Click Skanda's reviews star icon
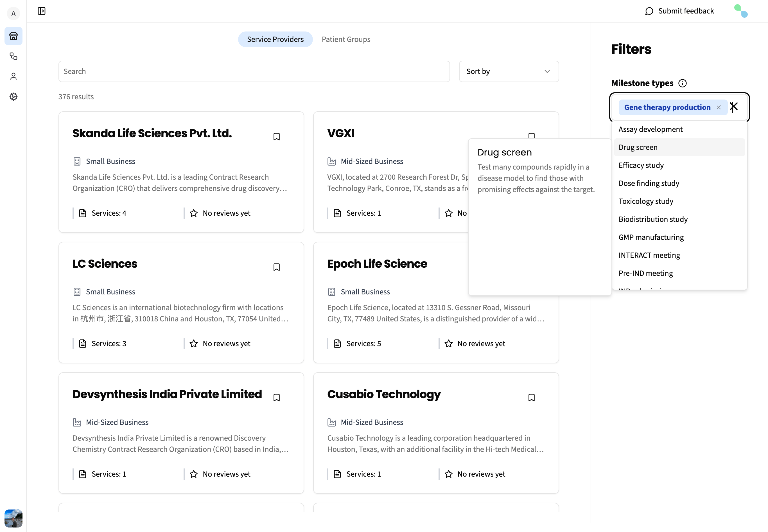 [x=194, y=213]
